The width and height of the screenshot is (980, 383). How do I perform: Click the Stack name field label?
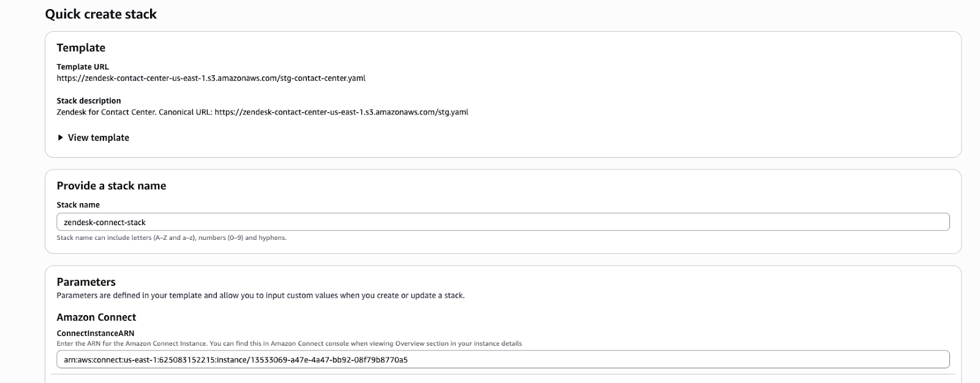pos(78,205)
